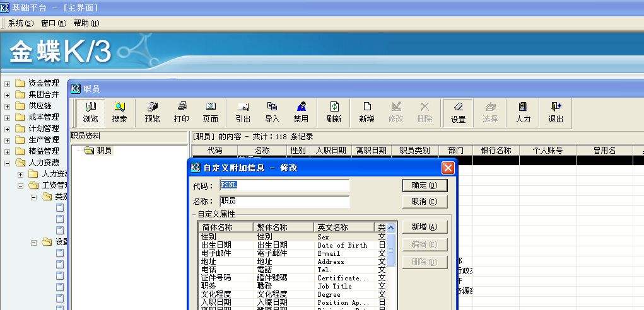Image resolution: width=644 pixels, height=310 pixels.
Task: Select 人力资源 in the navigation tree
Action: coord(44,163)
